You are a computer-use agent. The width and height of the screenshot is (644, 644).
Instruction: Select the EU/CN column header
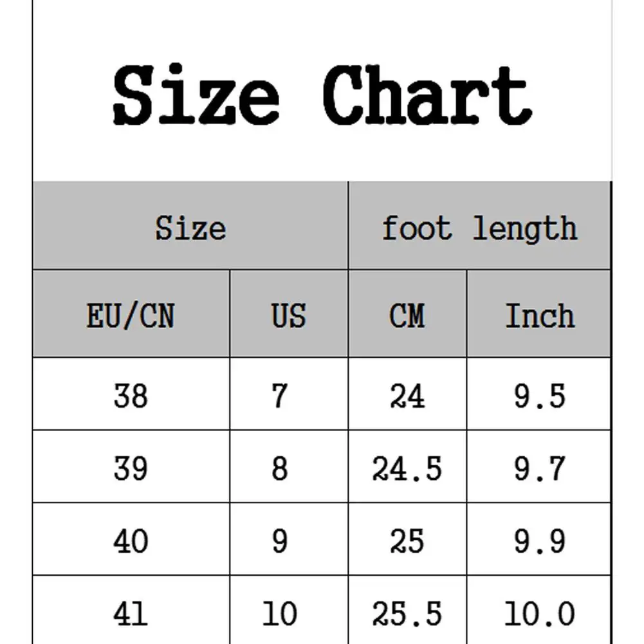pyautogui.click(x=131, y=316)
